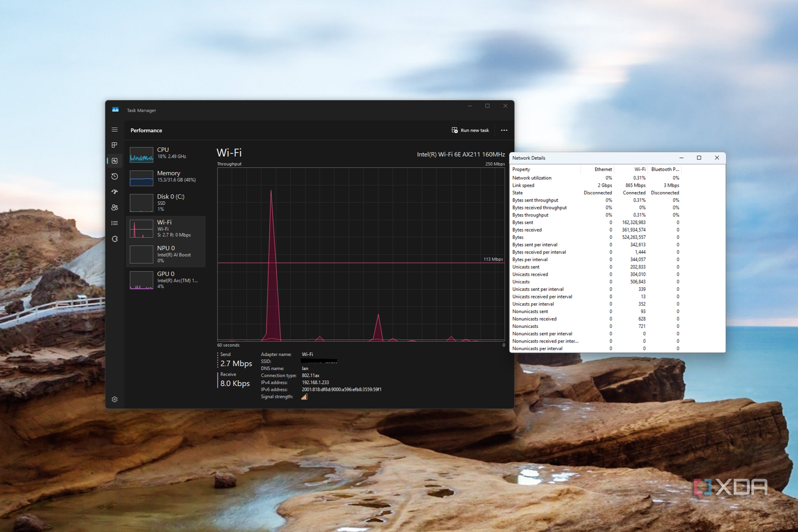Click the Bytes sent row in Network Details

pos(556,222)
